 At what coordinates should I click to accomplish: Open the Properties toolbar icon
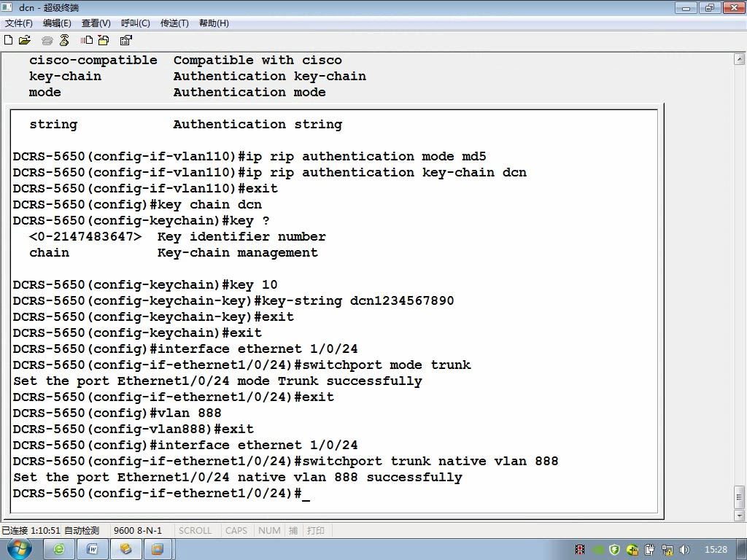125,40
